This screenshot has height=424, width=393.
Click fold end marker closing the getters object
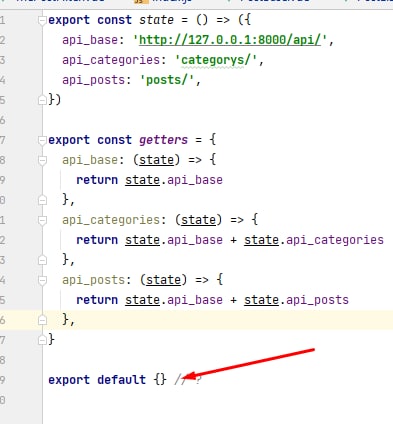(x=42, y=340)
